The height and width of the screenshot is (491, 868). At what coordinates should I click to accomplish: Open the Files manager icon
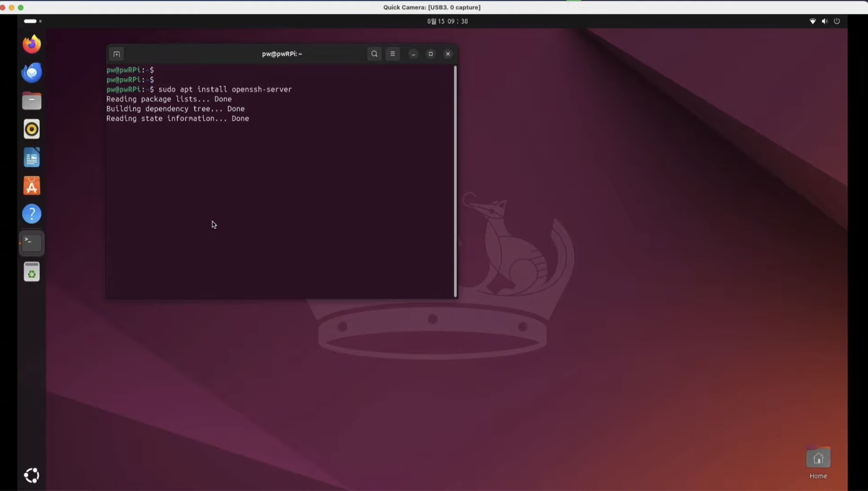pyautogui.click(x=32, y=101)
